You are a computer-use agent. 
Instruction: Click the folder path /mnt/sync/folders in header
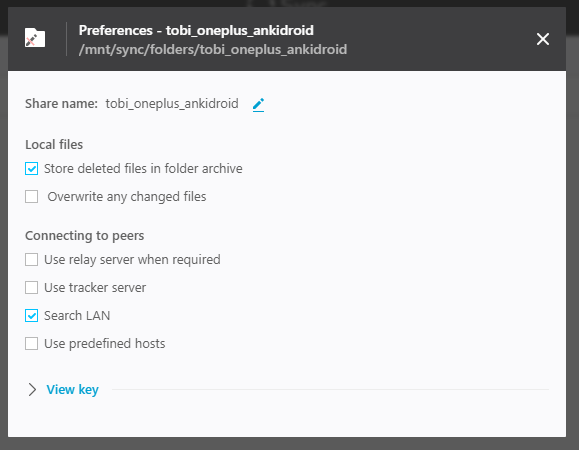tap(213, 49)
